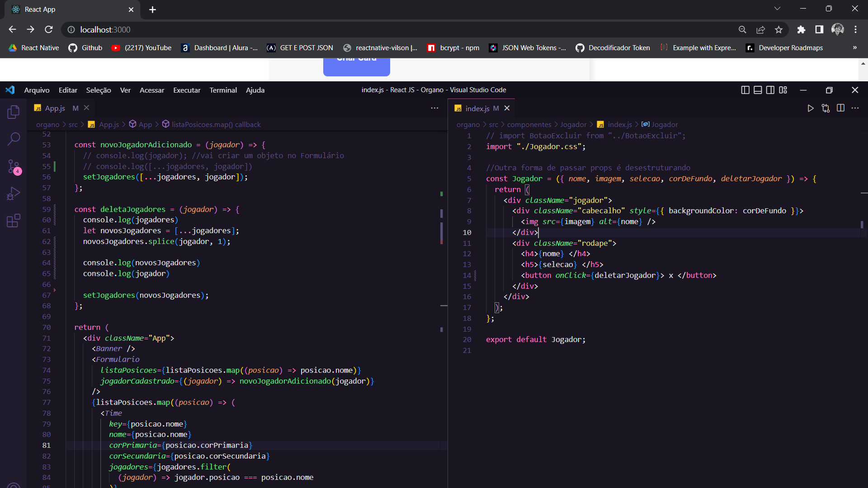Screen dimensions: 868x488
Task: Open the Customize Layout icon
Action: coord(783,89)
